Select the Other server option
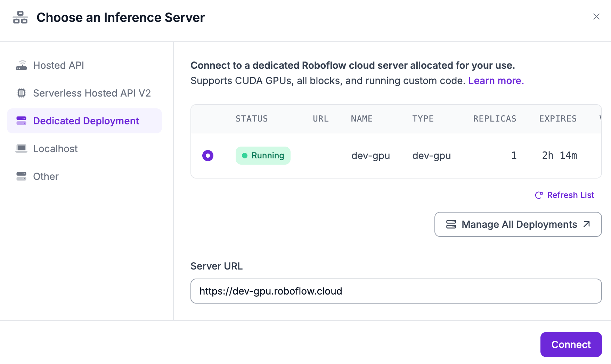Image resolution: width=611 pixels, height=364 pixels. (x=46, y=176)
